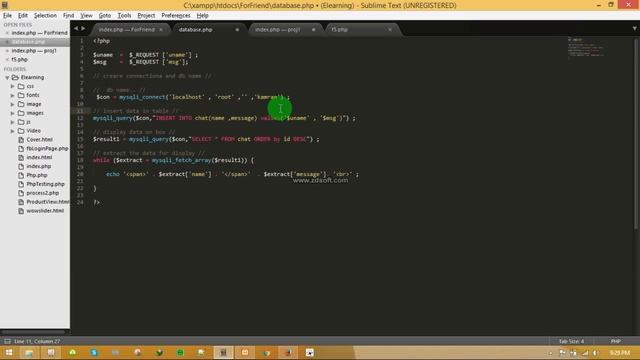Expand the css folder
This screenshot has height=360, width=640.
13,86
